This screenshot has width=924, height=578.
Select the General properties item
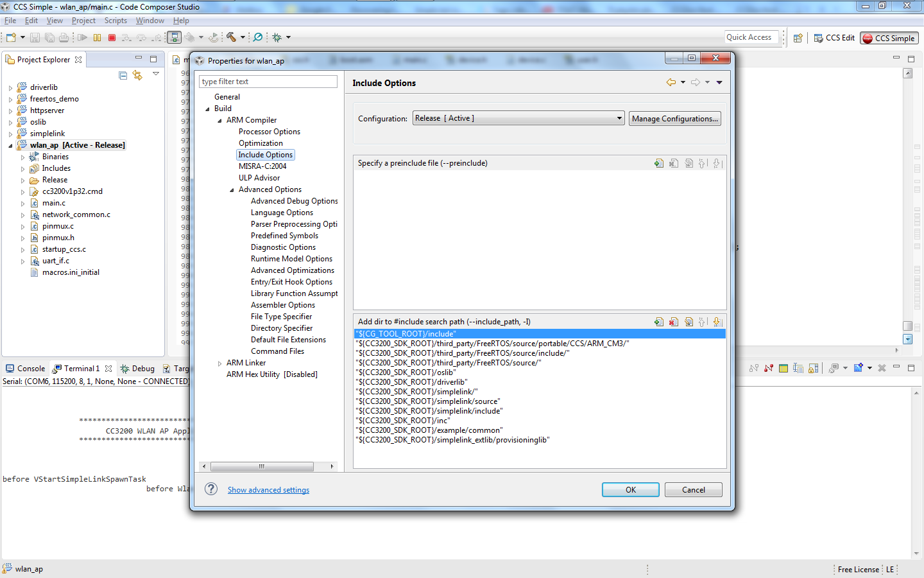point(227,97)
